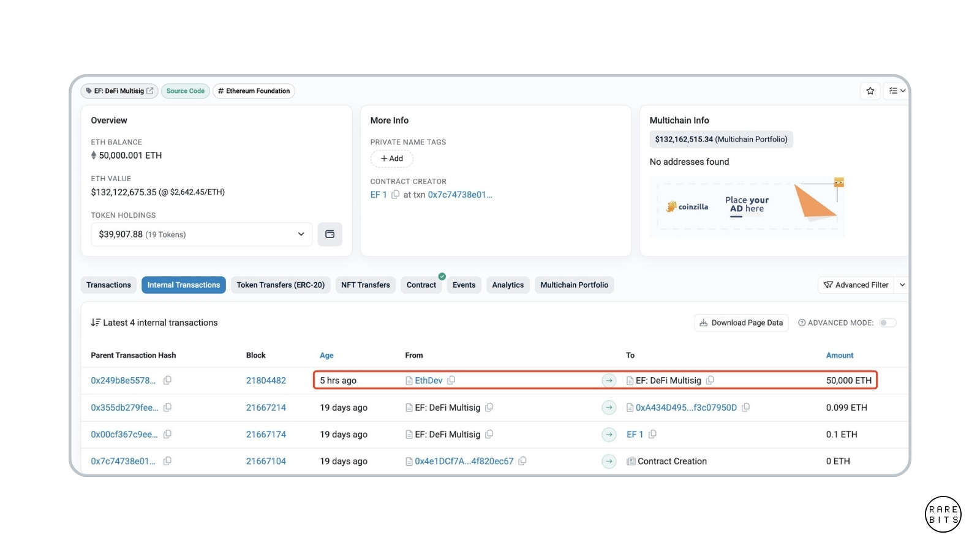
Task: Click the star favorite icon
Action: click(x=870, y=91)
